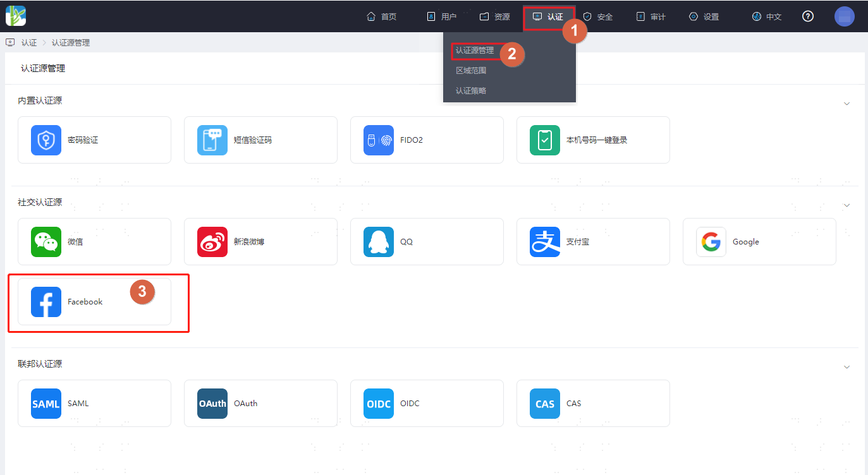This screenshot has width=868, height=475.
Task: Go to the 安全 security menu
Action: click(x=597, y=17)
